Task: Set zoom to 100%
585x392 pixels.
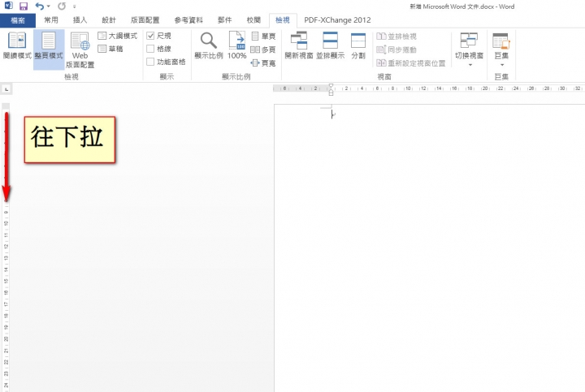Action: click(x=237, y=45)
